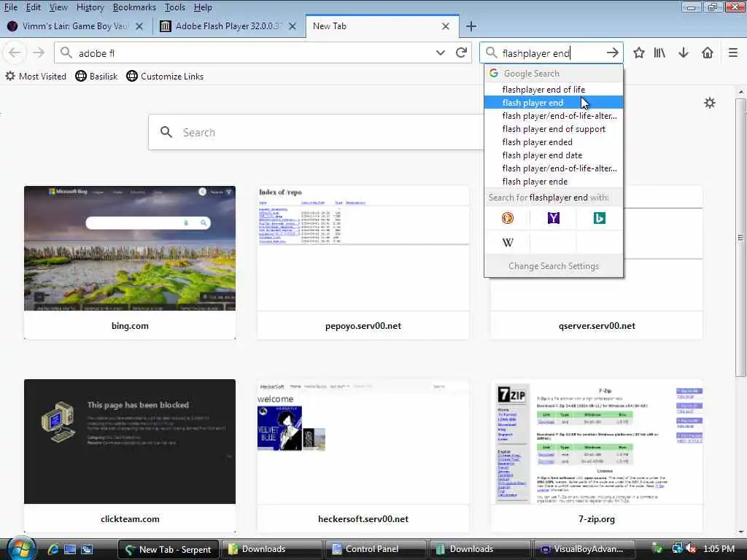Click the New Tab - Serpent taskbar button
The image size is (747, 560).
[x=169, y=549]
